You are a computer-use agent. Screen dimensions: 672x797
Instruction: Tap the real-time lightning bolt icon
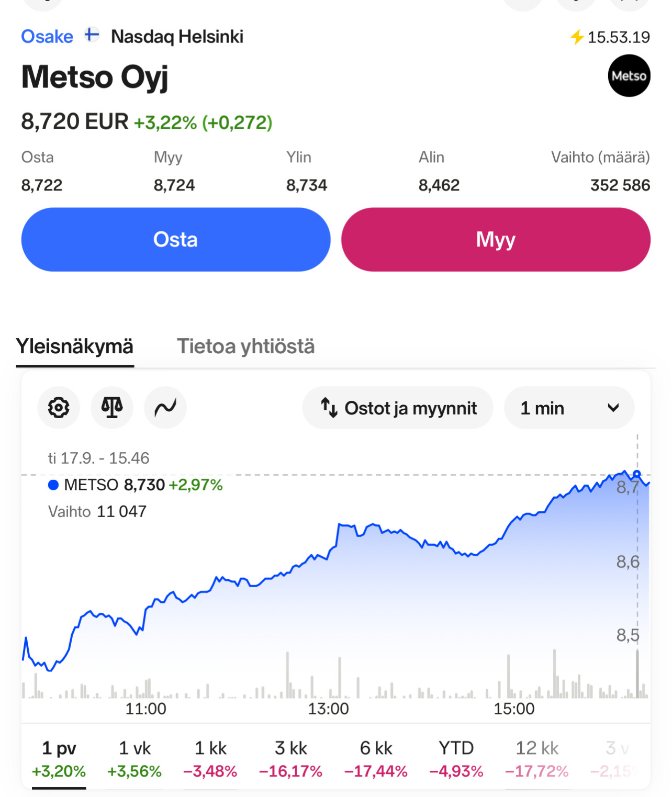576,37
